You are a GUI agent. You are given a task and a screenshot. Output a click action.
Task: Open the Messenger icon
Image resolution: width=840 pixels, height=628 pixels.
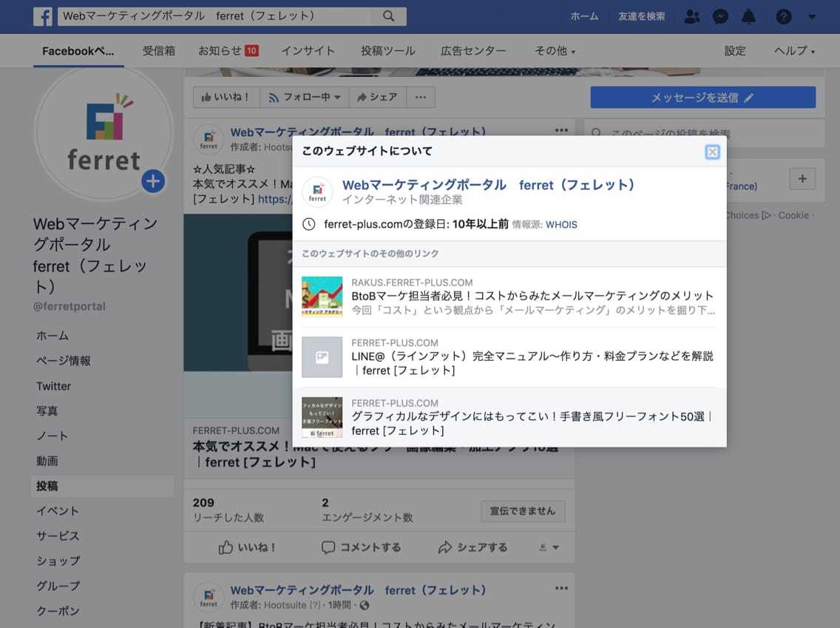point(720,16)
